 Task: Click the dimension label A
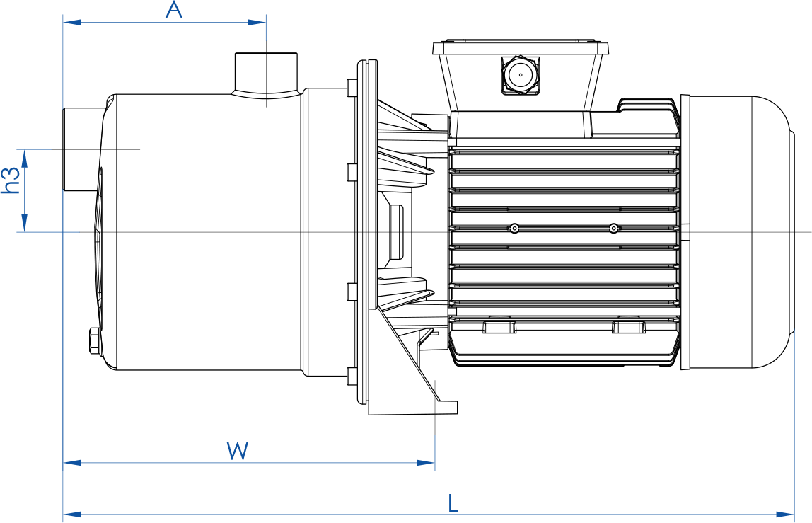[174, 10]
